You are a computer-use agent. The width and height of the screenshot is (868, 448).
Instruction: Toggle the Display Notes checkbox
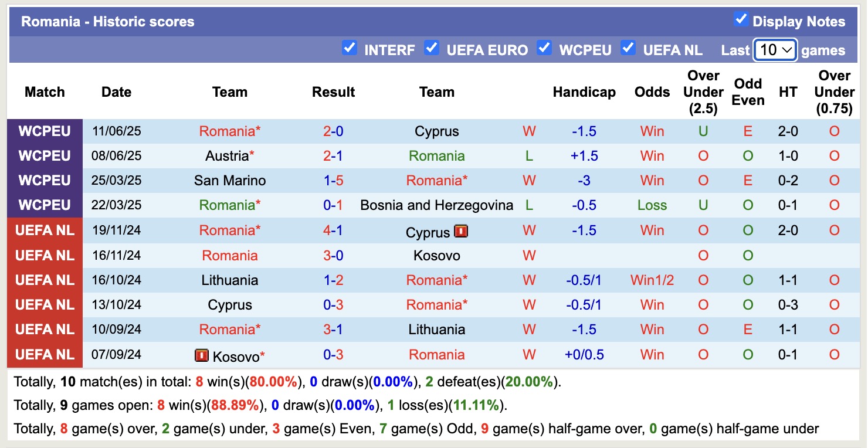pos(741,19)
